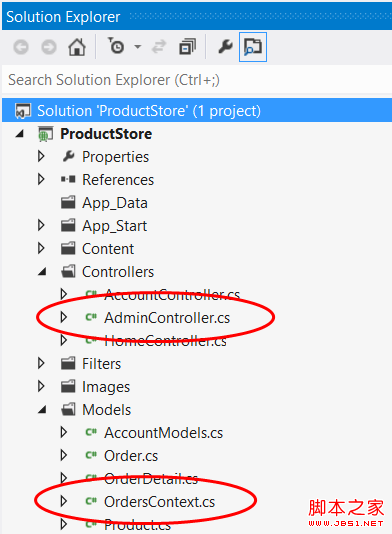Open OrdersContext.cs file
The width and height of the screenshot is (392, 534).
(x=159, y=502)
